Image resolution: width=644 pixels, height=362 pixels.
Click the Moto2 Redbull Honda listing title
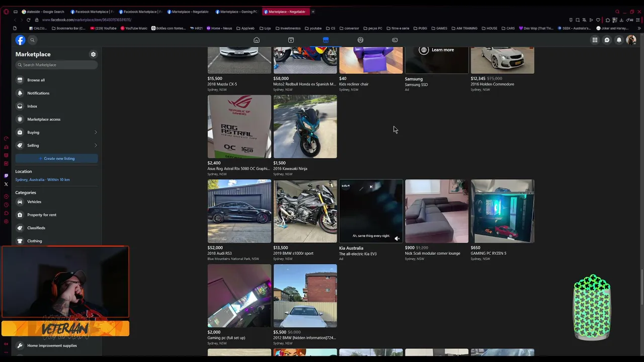(305, 84)
